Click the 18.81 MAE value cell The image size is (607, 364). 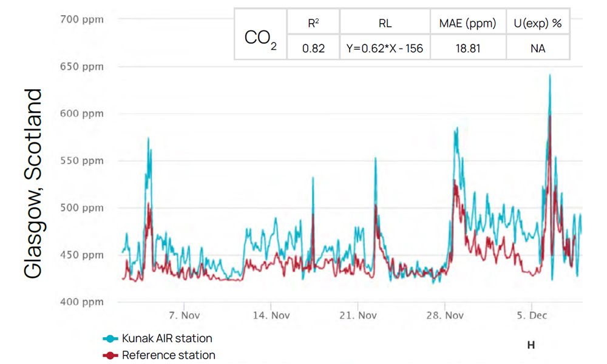tap(467, 48)
